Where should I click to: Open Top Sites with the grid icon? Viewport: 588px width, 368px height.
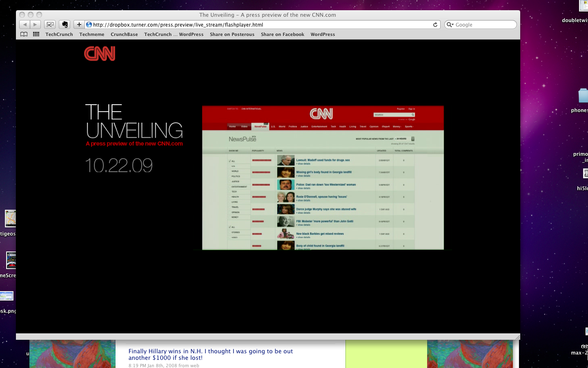pos(36,34)
